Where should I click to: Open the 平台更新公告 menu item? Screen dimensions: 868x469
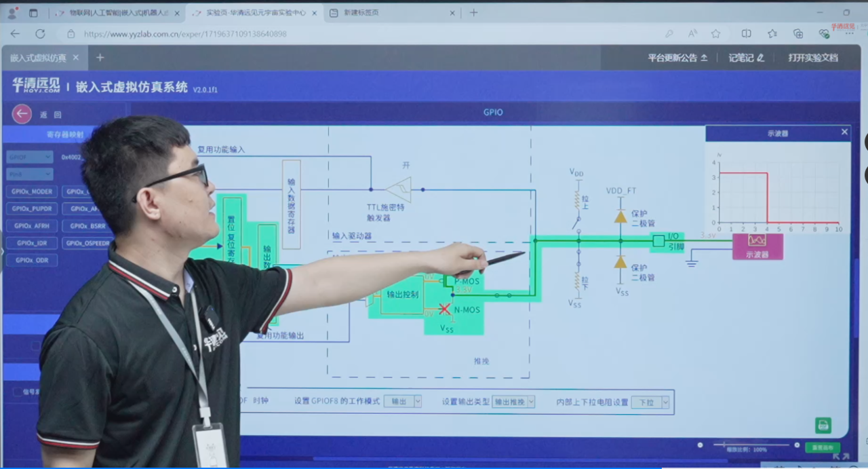point(677,58)
